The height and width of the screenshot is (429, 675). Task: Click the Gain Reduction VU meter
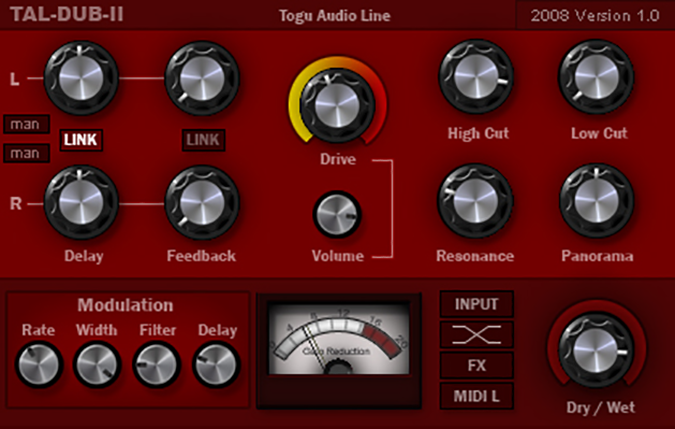click(339, 338)
